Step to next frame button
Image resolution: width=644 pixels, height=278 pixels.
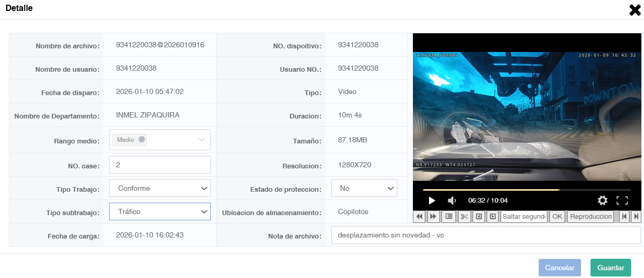click(x=492, y=216)
